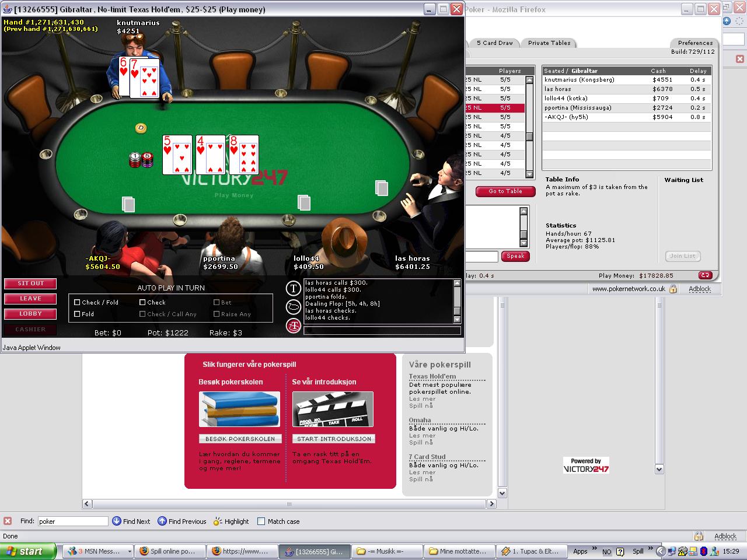
Task: Click the red refresh play money icon
Action: point(705,275)
